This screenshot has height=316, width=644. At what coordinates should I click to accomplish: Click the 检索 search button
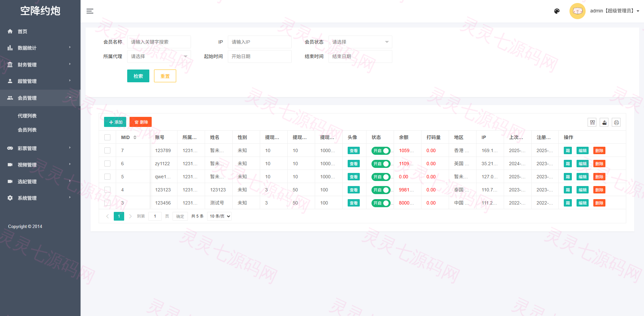coord(138,76)
